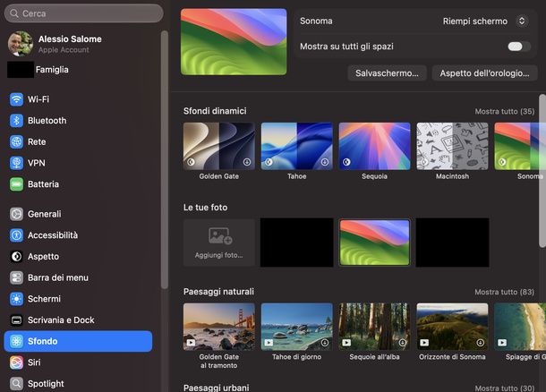Click the Cerca search field
The width and height of the screenshot is (546, 392).
(83, 13)
